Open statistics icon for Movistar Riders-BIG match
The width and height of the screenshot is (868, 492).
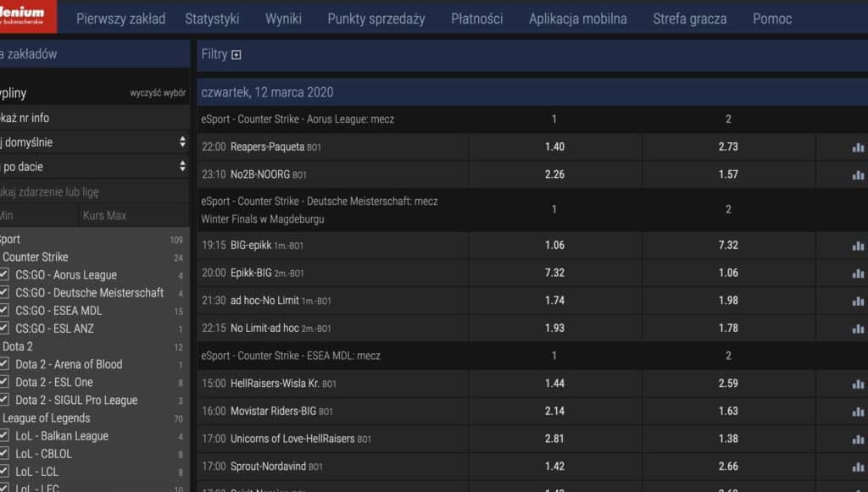(858, 412)
